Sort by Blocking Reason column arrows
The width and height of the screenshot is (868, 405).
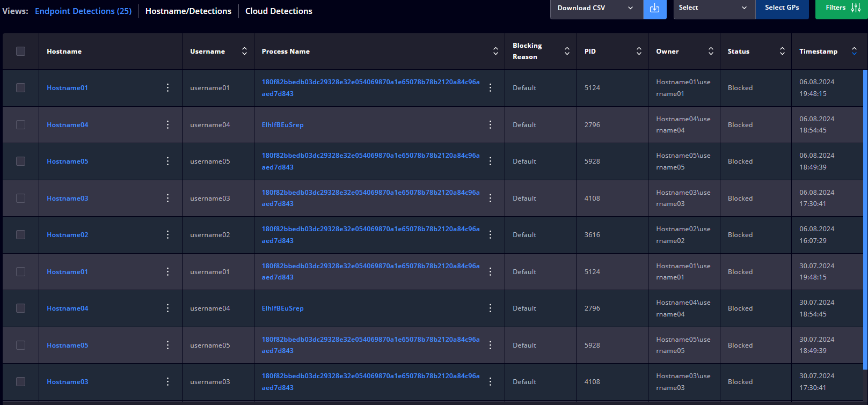[x=567, y=51]
